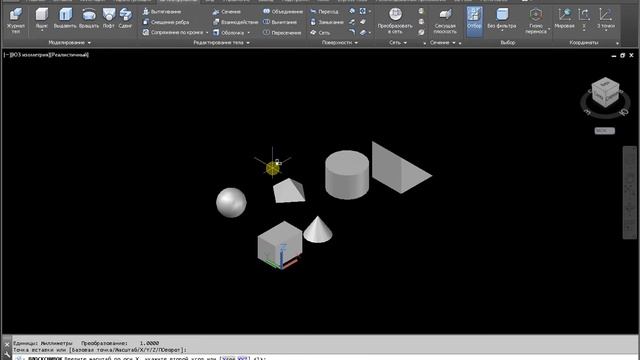Click the Сеть surface network tool
The width and height of the screenshot is (640, 360).
320,32
